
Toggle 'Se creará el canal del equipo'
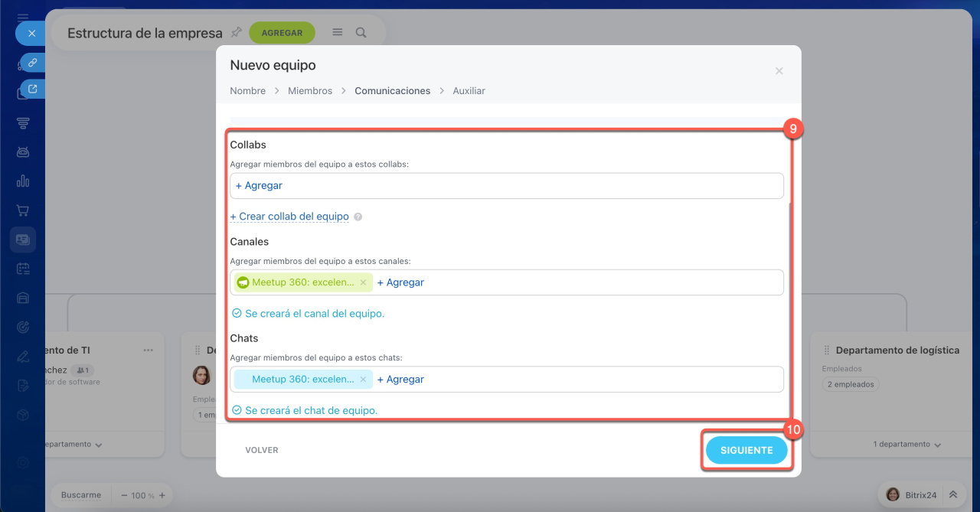click(x=237, y=314)
